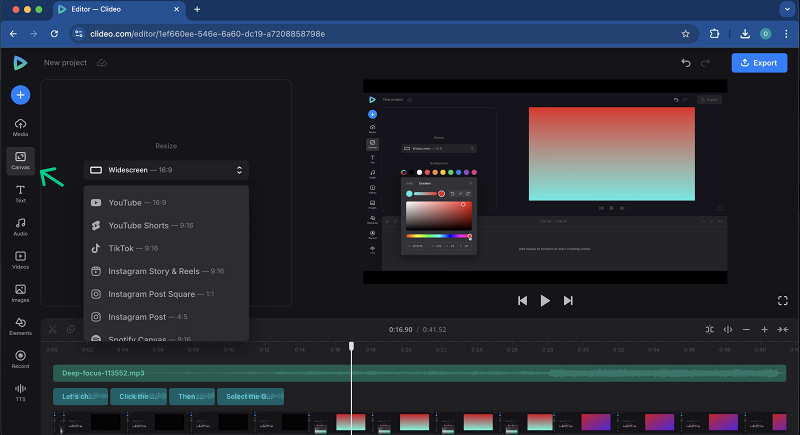Undo the last action
The width and height of the screenshot is (800, 435).
click(686, 63)
